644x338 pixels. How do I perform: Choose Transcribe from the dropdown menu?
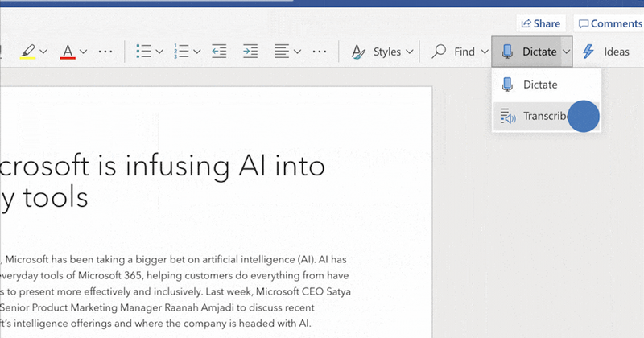pyautogui.click(x=547, y=117)
